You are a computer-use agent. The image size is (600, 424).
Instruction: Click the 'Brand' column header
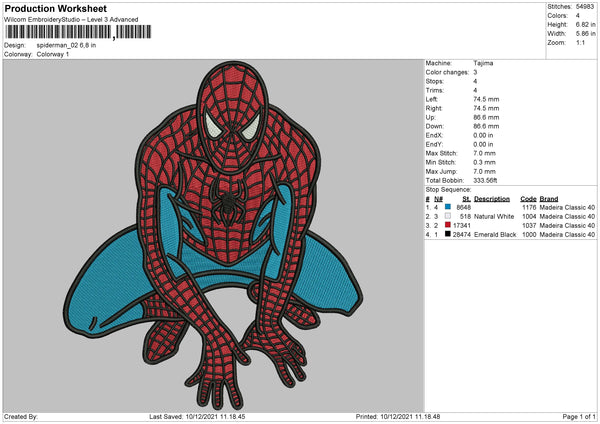point(549,199)
